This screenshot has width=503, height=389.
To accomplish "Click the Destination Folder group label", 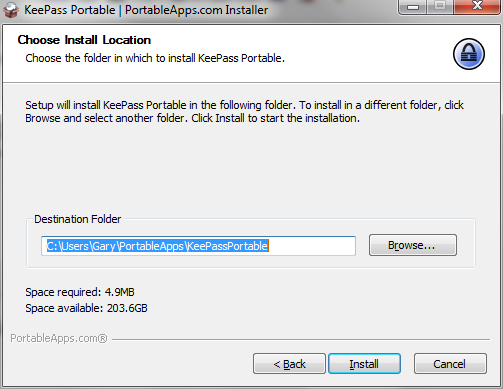I will (x=78, y=219).
